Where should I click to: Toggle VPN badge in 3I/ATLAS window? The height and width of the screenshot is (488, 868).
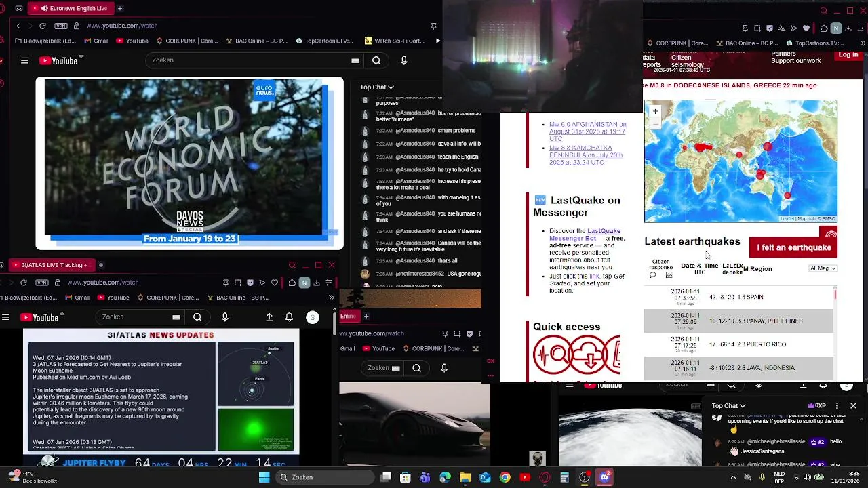pos(42,282)
